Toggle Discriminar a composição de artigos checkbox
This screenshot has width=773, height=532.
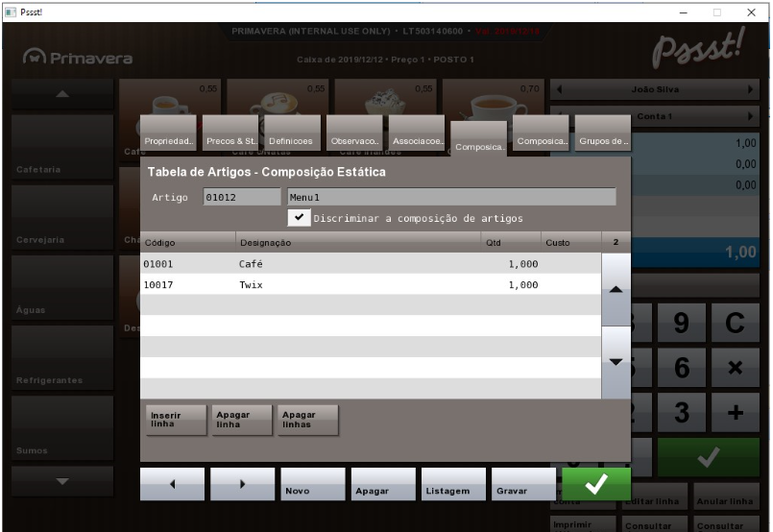tap(302, 218)
